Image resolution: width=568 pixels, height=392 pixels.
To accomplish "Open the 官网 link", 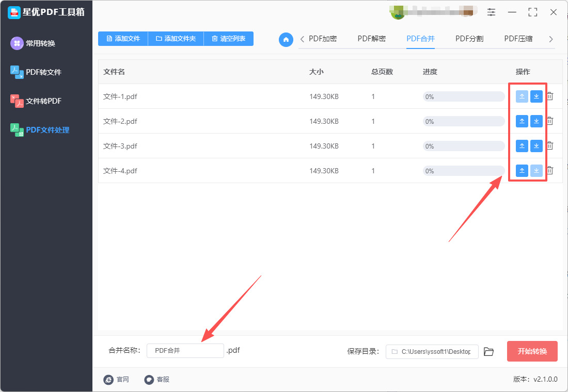I will (x=116, y=379).
